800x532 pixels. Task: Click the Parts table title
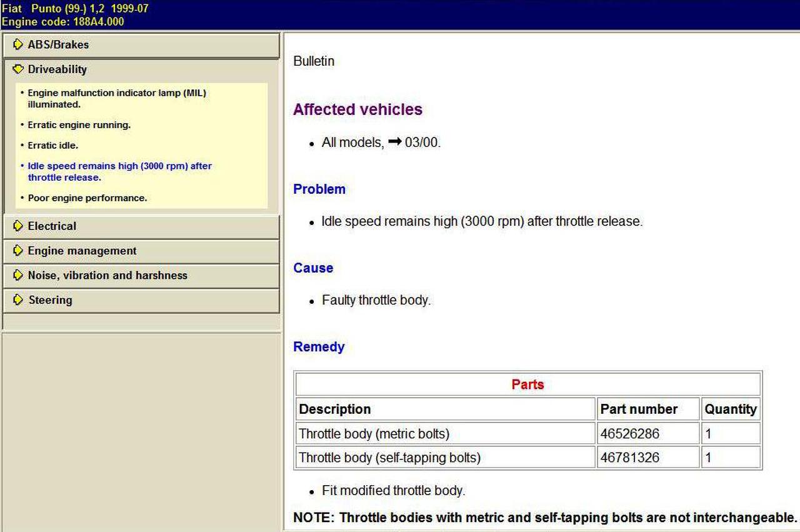[528, 384]
